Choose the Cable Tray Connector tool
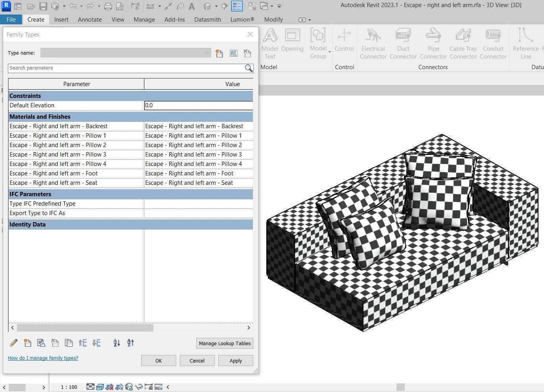Screen dimensions: 544x392 (463, 44)
